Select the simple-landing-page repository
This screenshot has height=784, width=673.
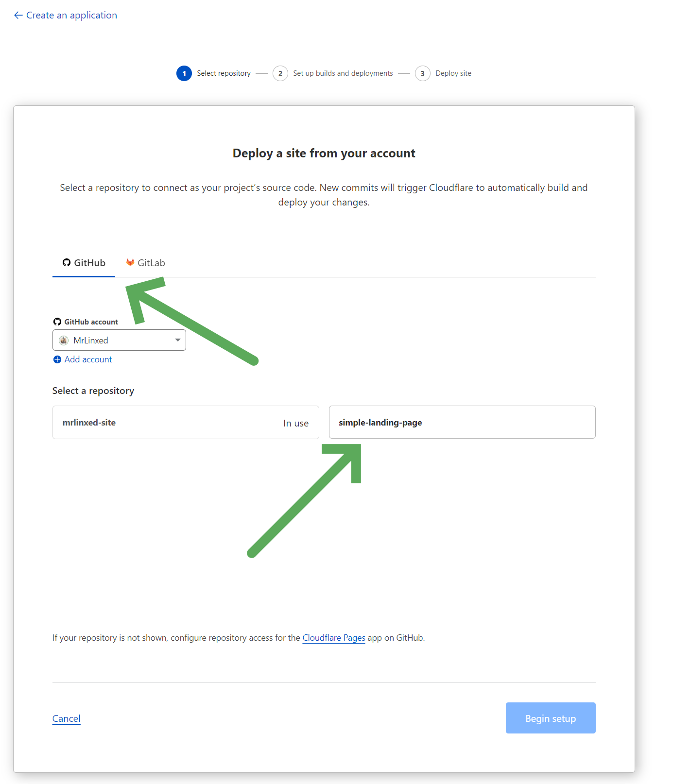(x=462, y=422)
